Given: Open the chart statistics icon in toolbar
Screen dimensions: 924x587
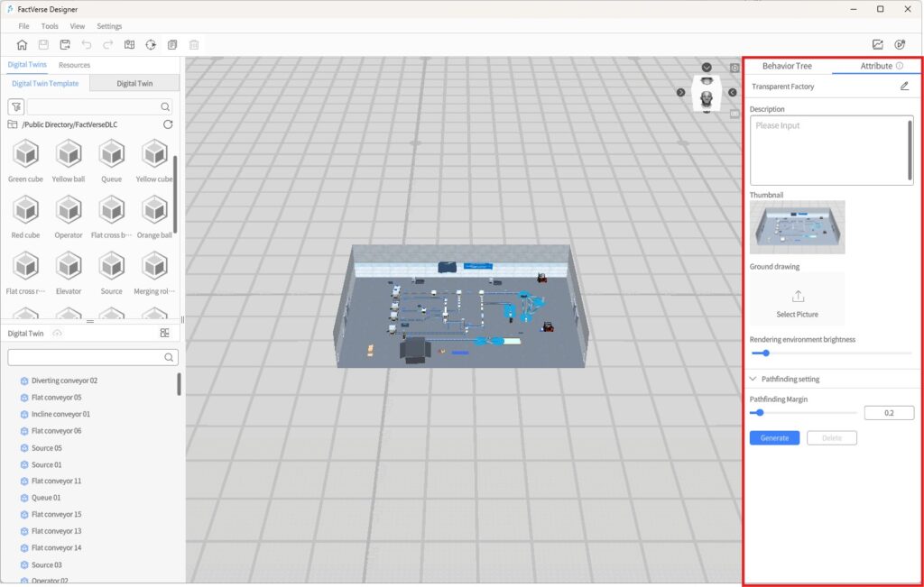Looking at the screenshot, I should click(x=877, y=44).
